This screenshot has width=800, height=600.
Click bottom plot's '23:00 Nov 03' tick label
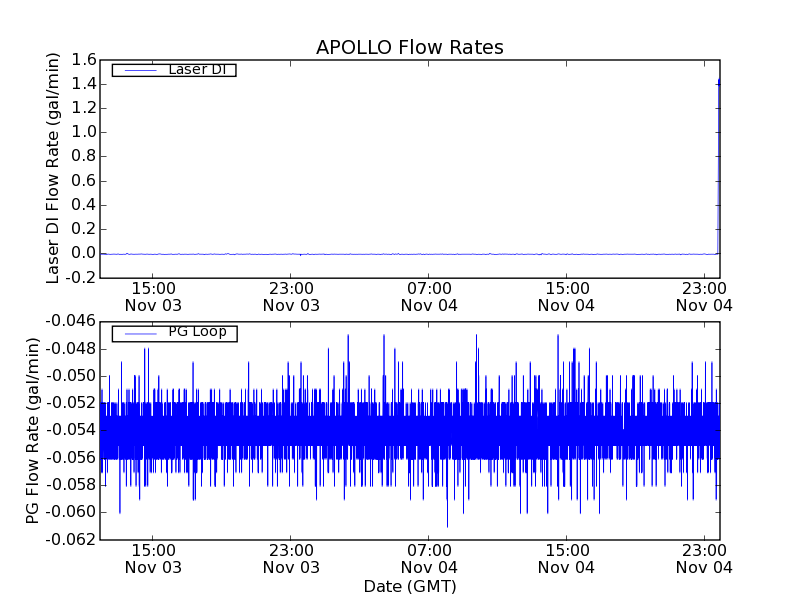pos(291,558)
